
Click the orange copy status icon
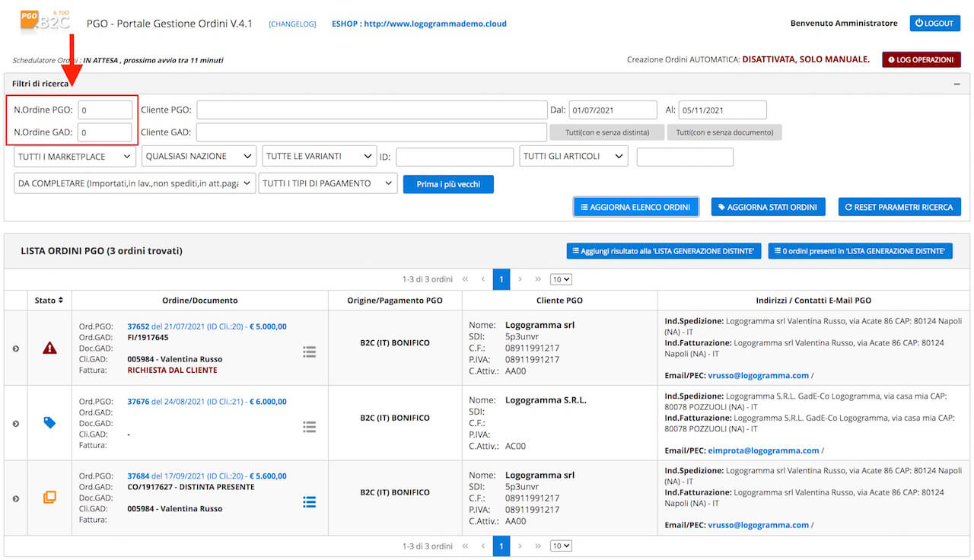pos(49,497)
